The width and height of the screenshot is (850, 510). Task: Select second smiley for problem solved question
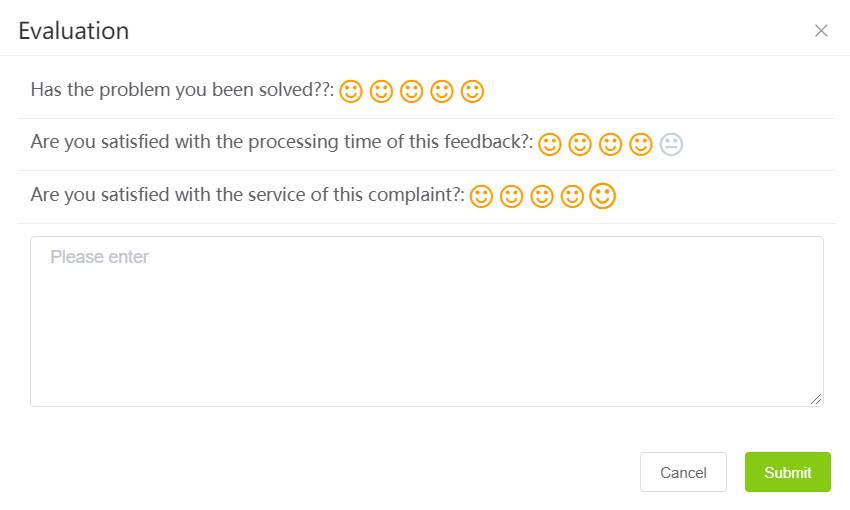click(x=381, y=91)
